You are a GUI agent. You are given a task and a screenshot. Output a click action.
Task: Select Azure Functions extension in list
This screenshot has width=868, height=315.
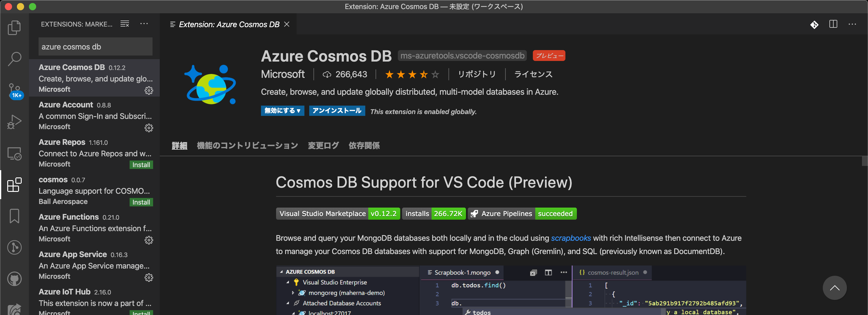[94, 228]
